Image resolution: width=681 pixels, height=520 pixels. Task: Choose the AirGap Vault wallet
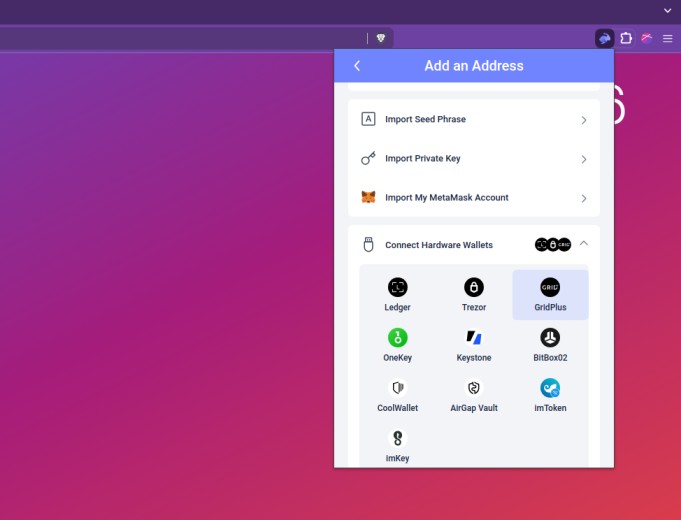pyautogui.click(x=474, y=396)
